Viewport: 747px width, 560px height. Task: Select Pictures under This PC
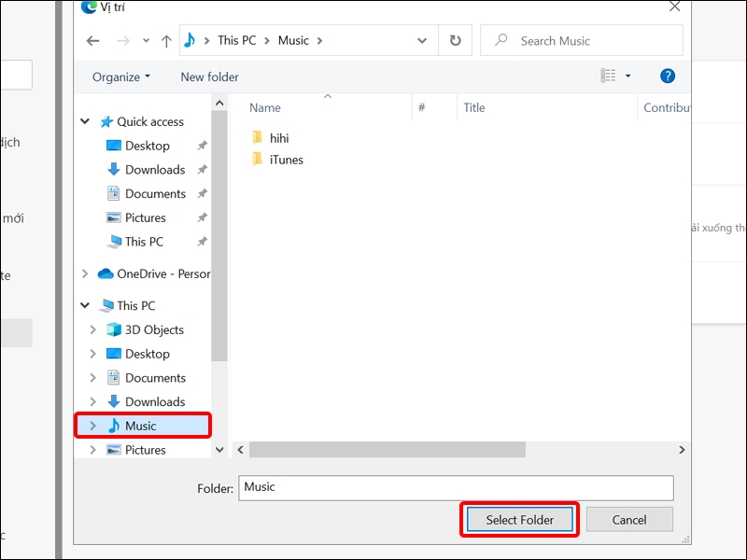click(146, 450)
